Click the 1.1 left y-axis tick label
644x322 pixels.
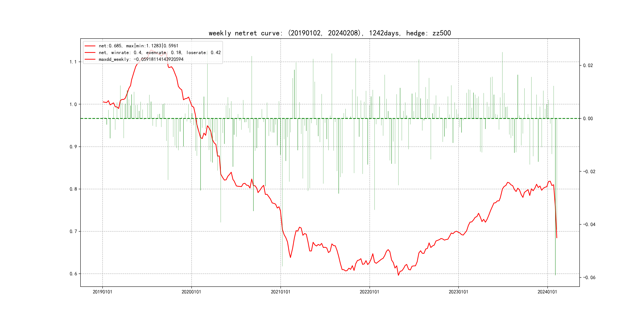pyautogui.click(x=73, y=62)
